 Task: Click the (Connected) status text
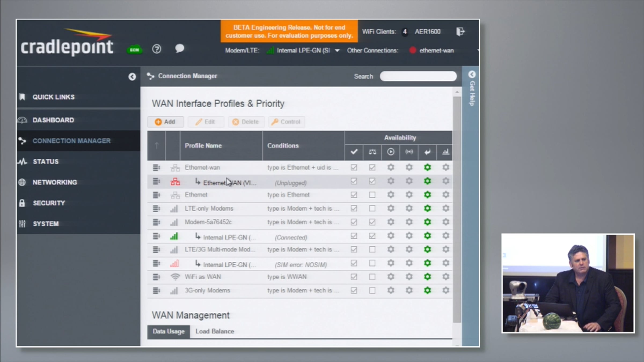291,238
